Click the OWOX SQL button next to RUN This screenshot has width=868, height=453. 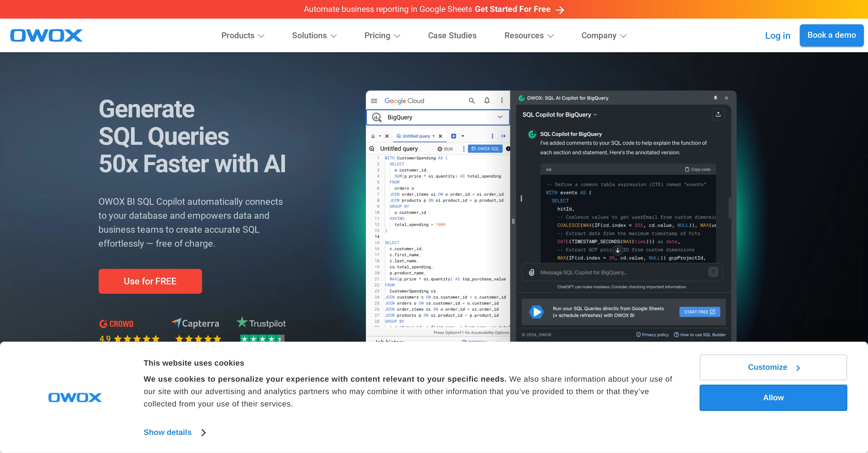tap(485, 148)
